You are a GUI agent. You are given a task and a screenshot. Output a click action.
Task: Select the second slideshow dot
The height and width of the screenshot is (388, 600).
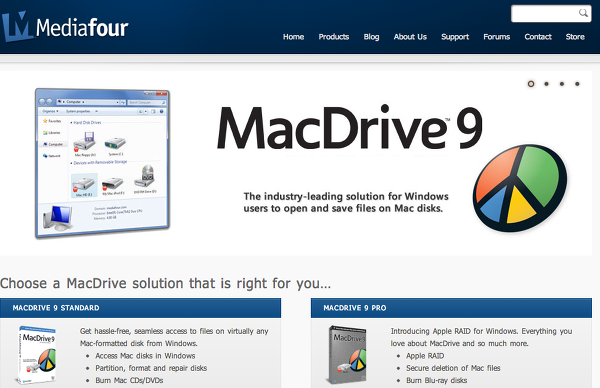click(546, 84)
